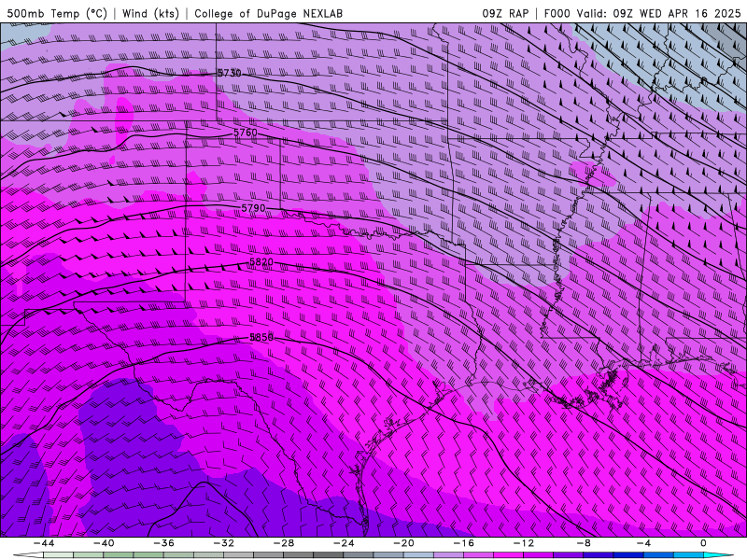Click the -12 colorbar tick label

[x=524, y=543]
